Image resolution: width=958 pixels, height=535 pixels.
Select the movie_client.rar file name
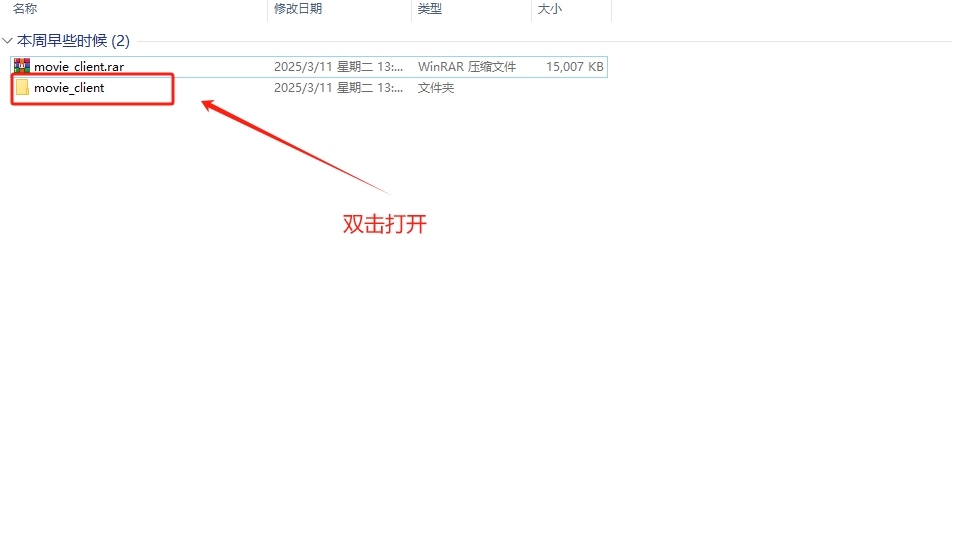[79, 67]
